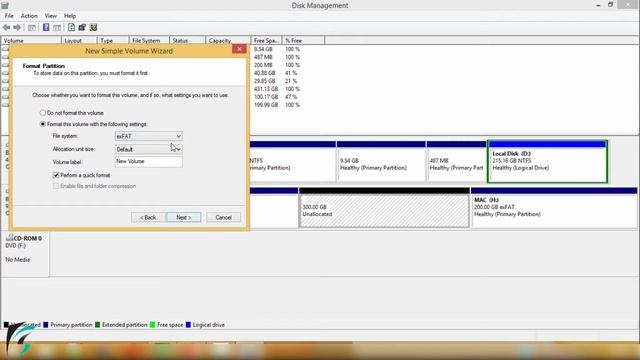Click the 47 % free cell

[x=291, y=97]
